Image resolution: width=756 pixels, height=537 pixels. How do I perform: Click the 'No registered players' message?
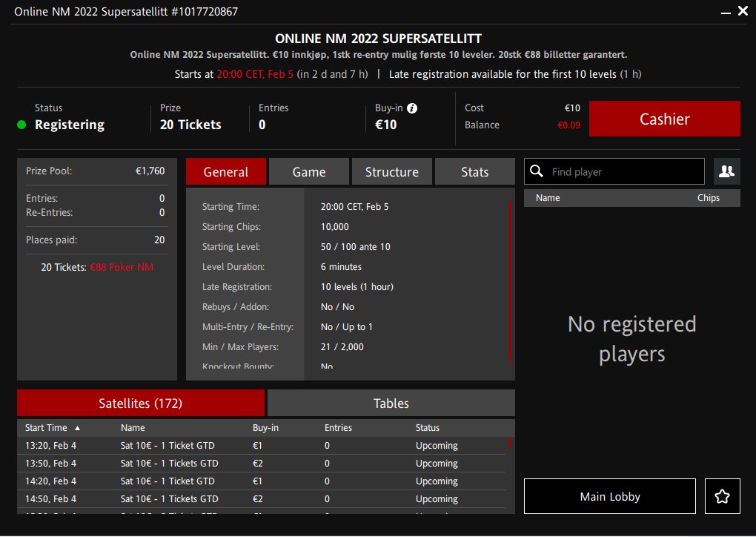pos(631,339)
